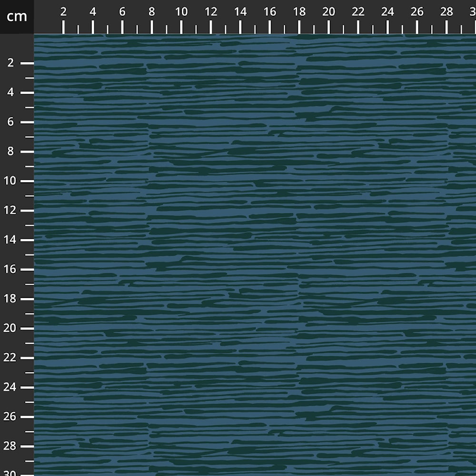Image resolution: width=476 pixels, height=476 pixels.
Task: Select the 14 mark on top ruler
Action: 240,12
